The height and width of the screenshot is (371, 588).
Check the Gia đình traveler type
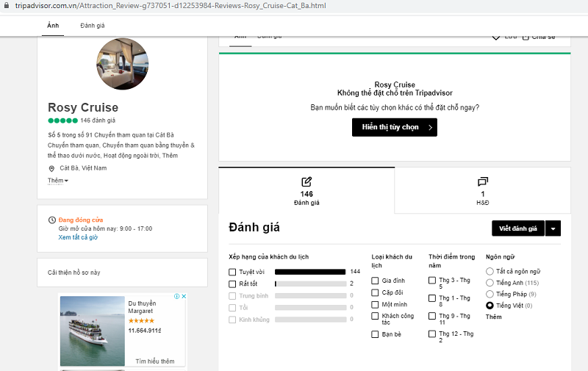pyautogui.click(x=375, y=281)
